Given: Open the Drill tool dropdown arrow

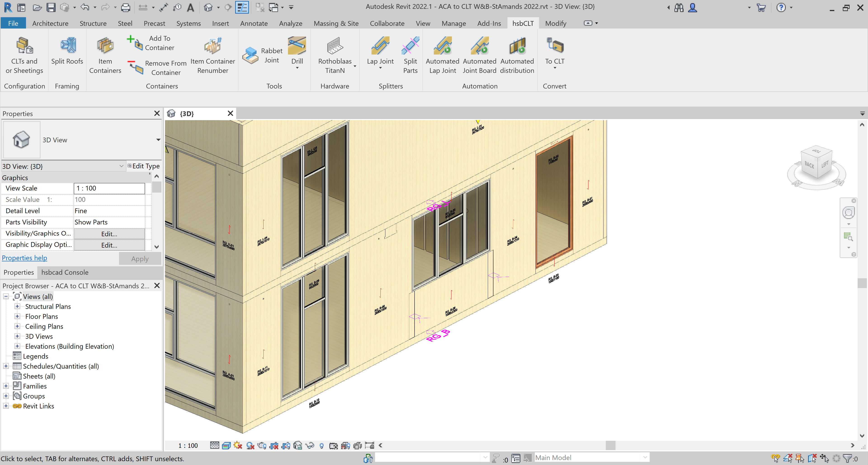Looking at the screenshot, I should [x=297, y=68].
